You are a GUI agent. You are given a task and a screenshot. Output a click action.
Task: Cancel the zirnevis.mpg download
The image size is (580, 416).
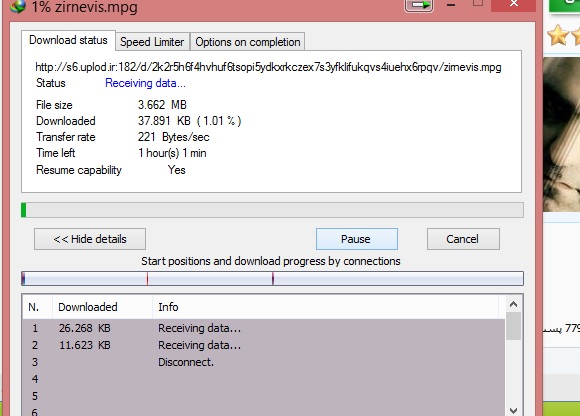click(463, 239)
